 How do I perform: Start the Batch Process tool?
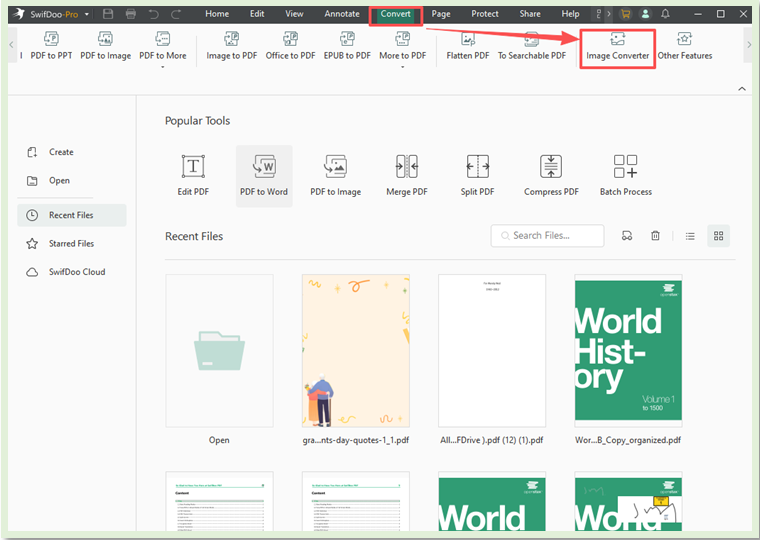(x=625, y=175)
